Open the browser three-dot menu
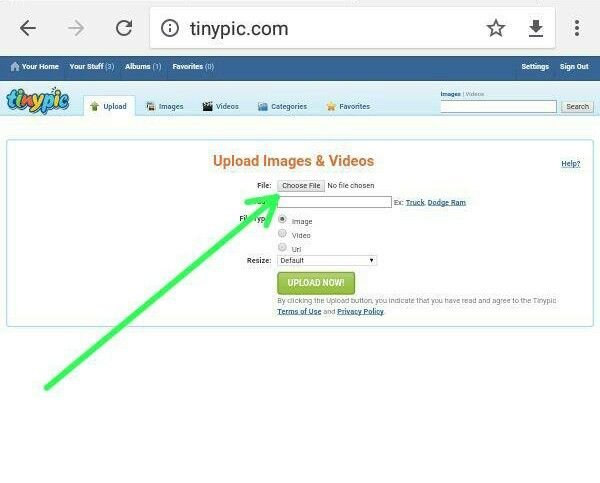 [577, 28]
